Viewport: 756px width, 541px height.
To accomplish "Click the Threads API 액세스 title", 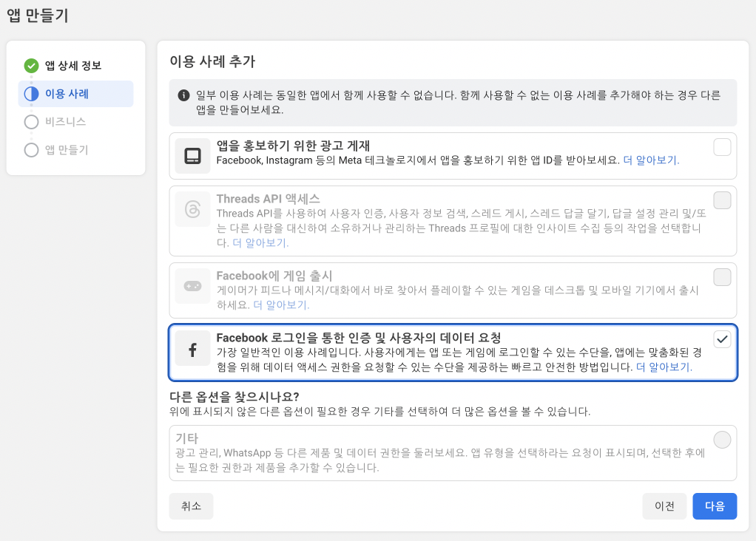I will (268, 199).
